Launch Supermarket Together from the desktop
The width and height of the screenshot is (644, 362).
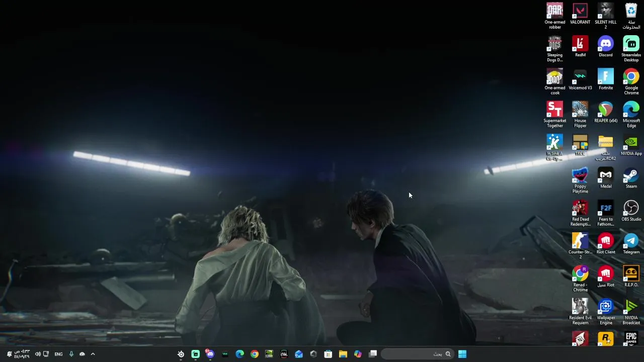click(x=554, y=114)
